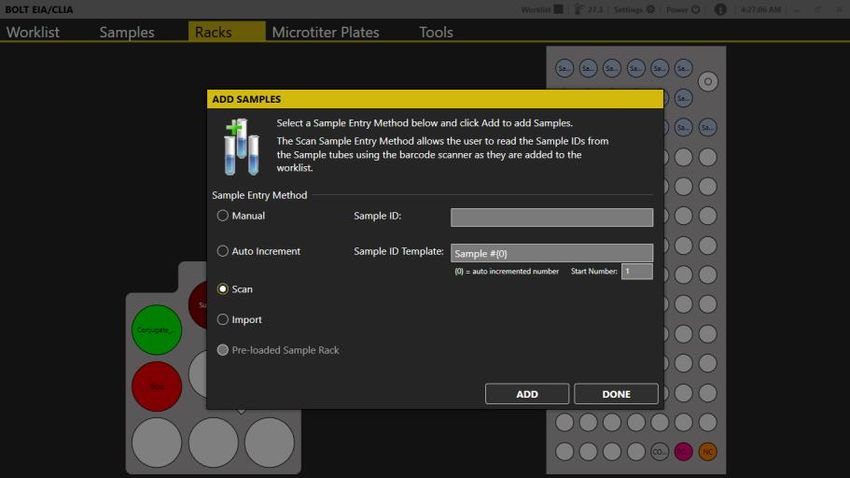The height and width of the screenshot is (478, 850).
Task: Click the Add Samples test tubes icon
Action: pyautogui.click(x=240, y=146)
